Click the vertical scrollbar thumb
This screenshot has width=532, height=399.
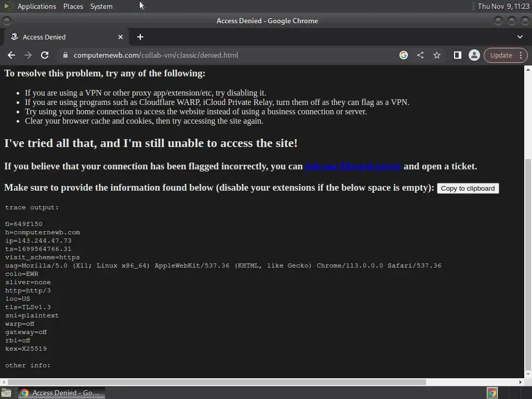[528, 264]
